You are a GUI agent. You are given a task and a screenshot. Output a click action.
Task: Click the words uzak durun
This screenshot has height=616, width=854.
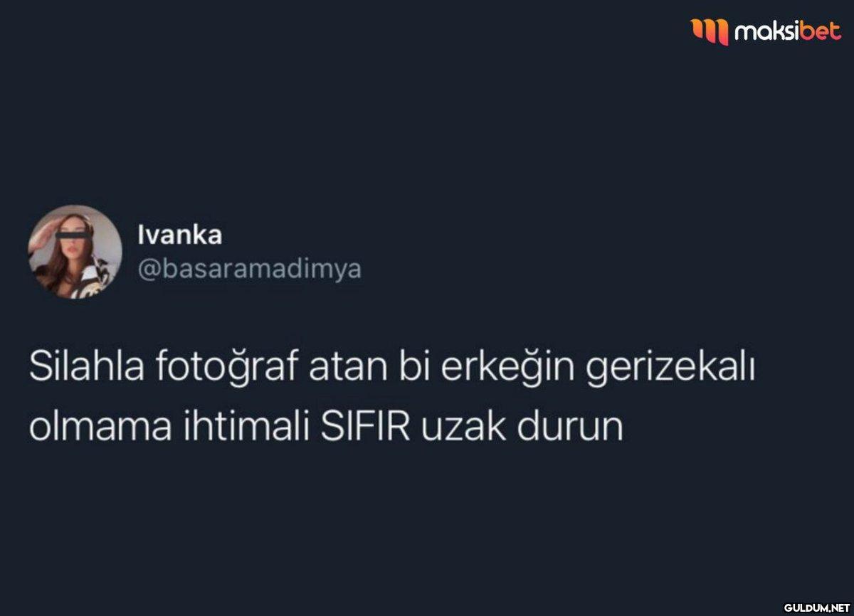(x=522, y=428)
